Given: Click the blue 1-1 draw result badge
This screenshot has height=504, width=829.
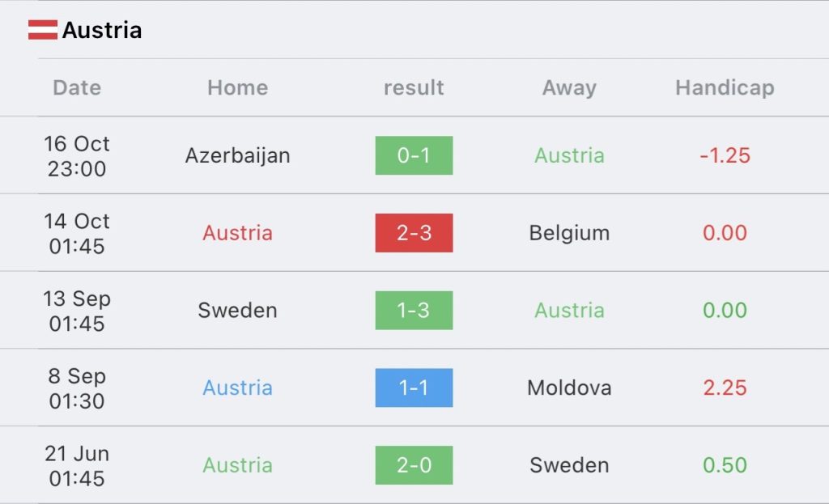Looking at the screenshot, I should coord(414,388).
